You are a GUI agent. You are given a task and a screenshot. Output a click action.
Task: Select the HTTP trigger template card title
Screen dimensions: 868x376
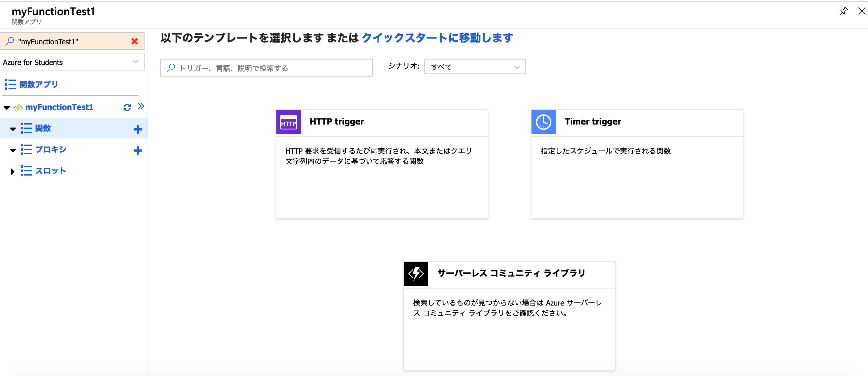pyautogui.click(x=337, y=121)
